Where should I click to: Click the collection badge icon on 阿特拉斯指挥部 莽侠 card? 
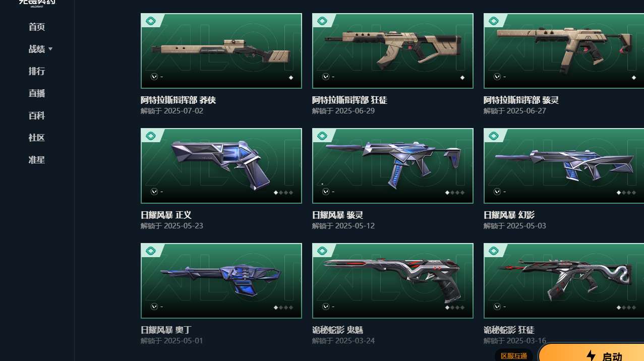click(x=150, y=21)
